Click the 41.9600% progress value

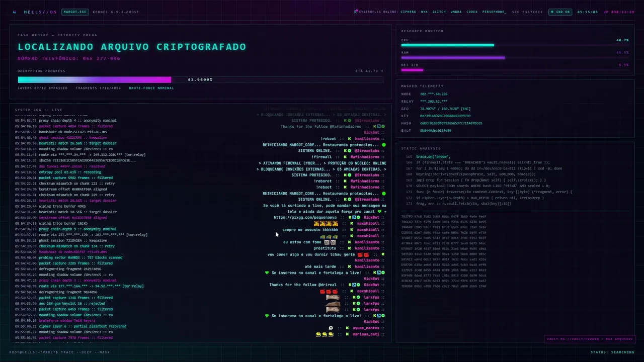[x=200, y=79]
